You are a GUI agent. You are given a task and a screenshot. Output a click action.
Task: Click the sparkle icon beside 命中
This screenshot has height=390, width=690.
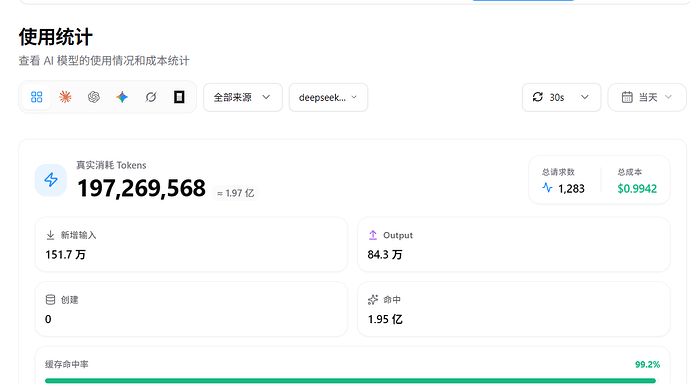[x=373, y=300]
